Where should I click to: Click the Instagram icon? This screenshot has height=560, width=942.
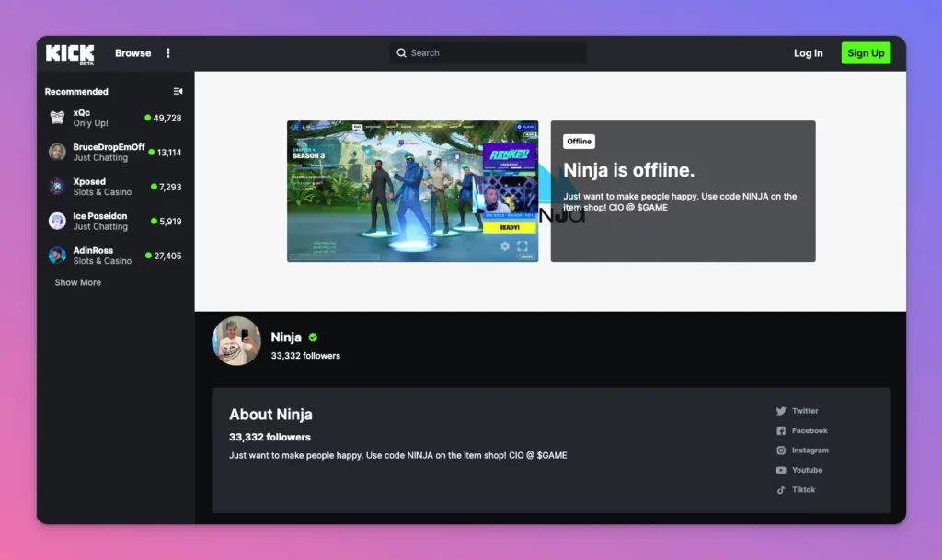781,451
